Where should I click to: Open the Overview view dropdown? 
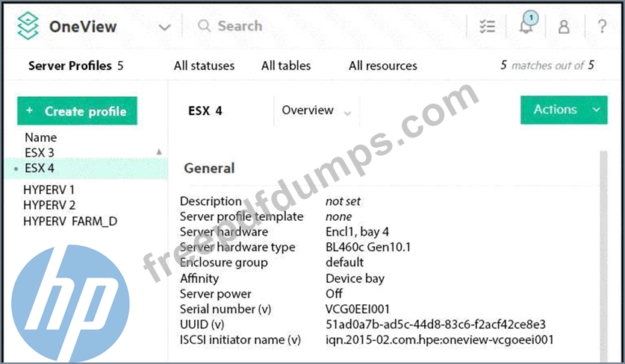[317, 110]
